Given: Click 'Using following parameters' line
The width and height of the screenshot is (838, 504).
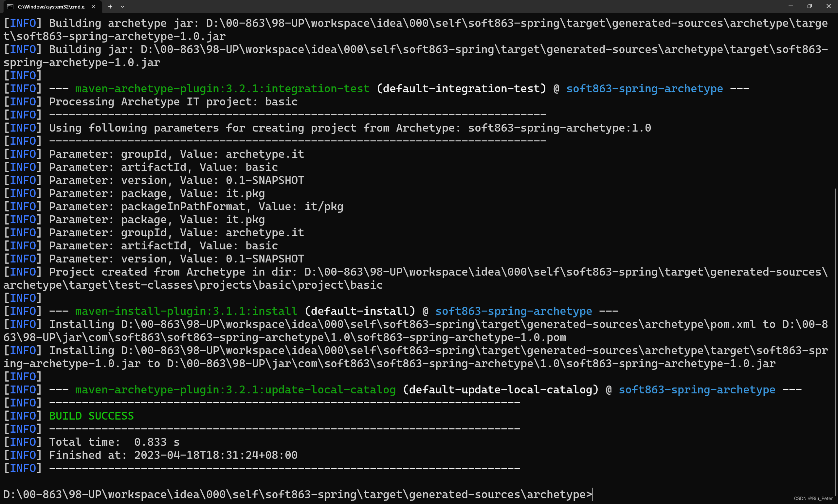Looking at the screenshot, I should (327, 128).
